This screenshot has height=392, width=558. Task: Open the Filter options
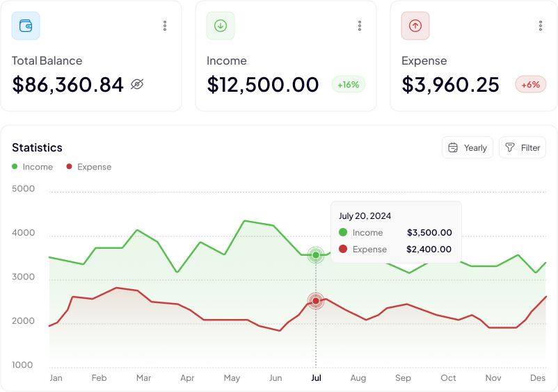click(x=523, y=147)
